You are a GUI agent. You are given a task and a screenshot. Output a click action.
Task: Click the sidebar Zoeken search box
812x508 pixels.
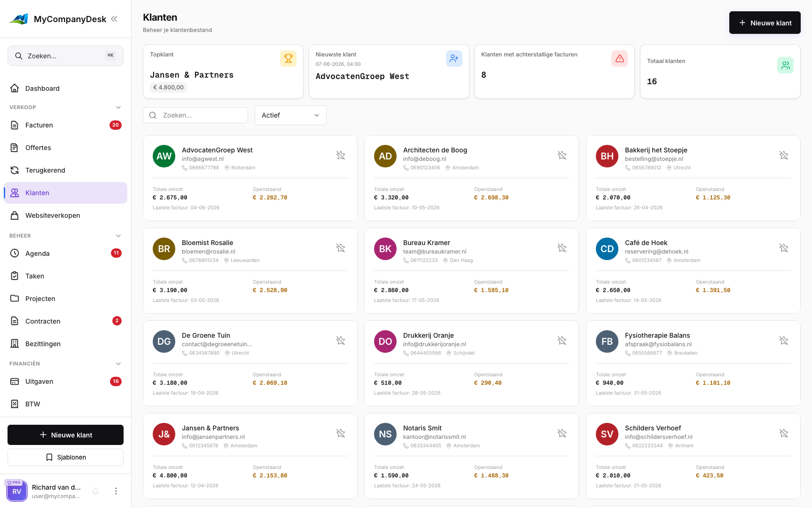click(65, 56)
